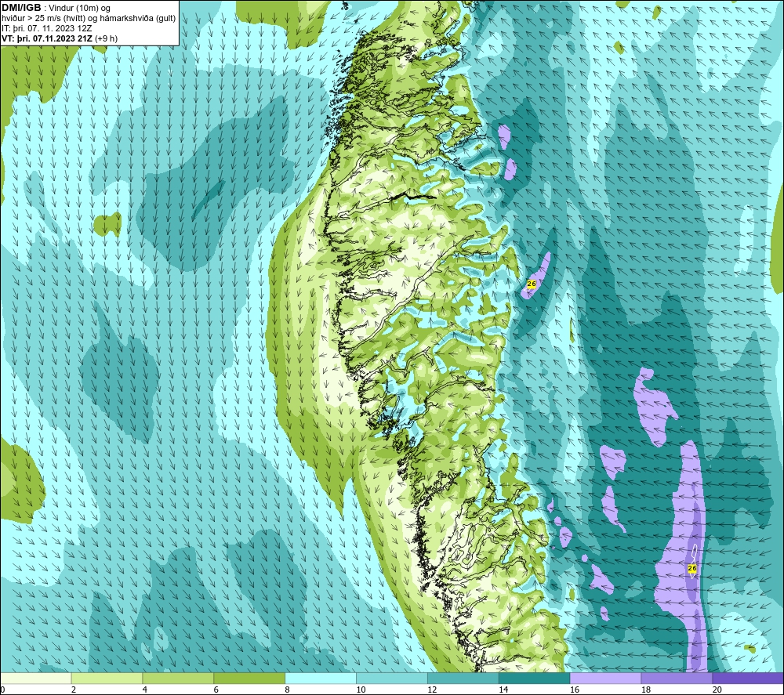The height and width of the screenshot is (695, 784).
Task: Click the legend scale label '14'
Action: click(x=503, y=690)
